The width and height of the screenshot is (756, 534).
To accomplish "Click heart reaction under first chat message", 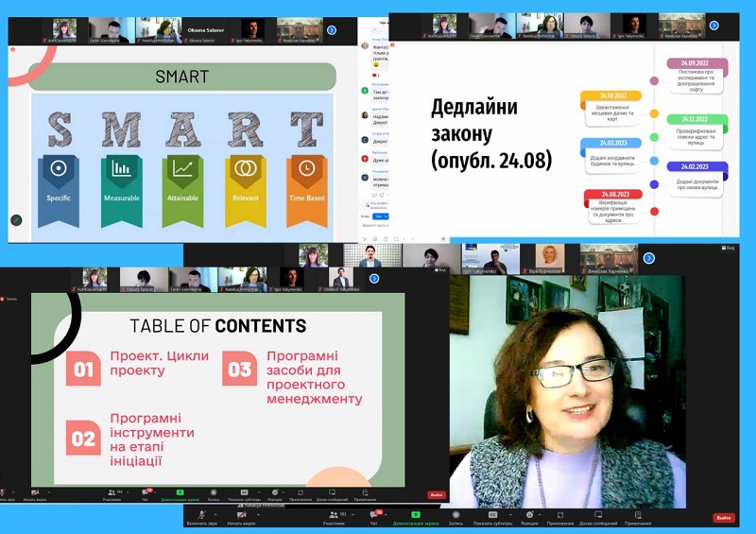I will pyautogui.click(x=374, y=76).
